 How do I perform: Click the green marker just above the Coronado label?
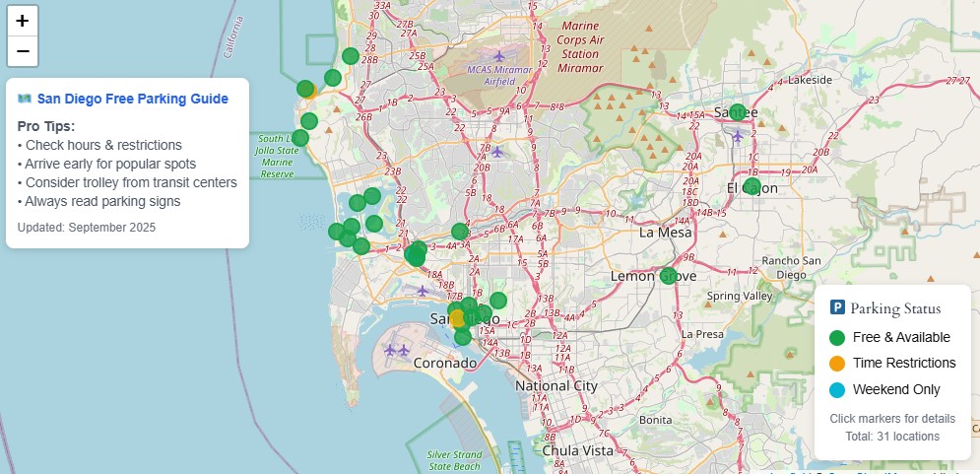(463, 338)
